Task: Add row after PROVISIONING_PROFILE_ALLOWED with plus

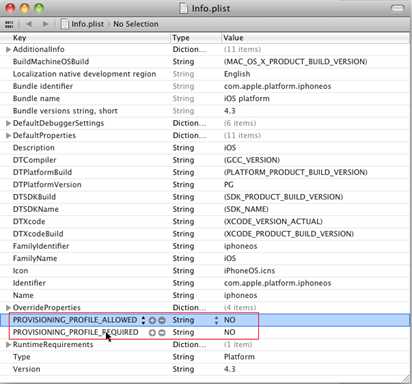Action: pyautogui.click(x=152, y=320)
